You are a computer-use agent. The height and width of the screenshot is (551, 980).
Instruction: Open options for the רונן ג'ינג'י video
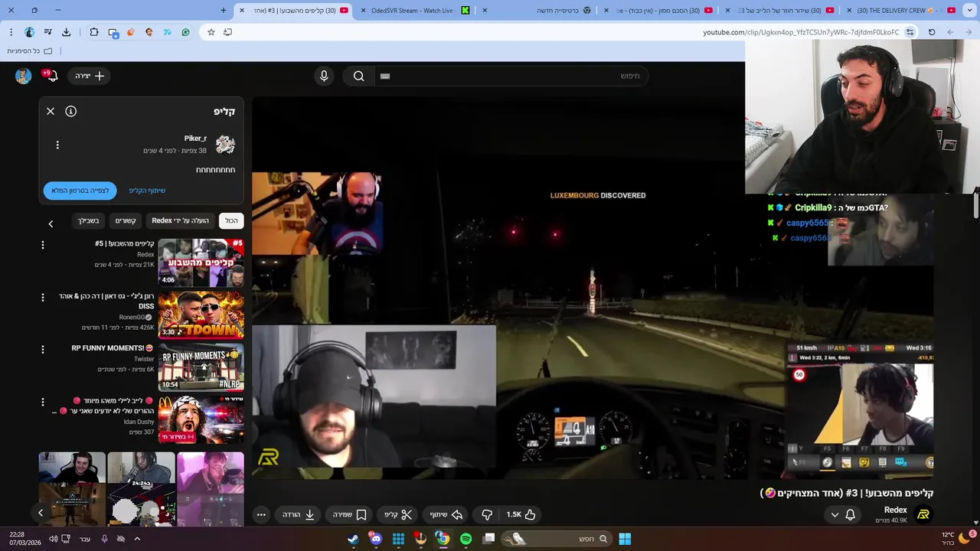[43, 297]
